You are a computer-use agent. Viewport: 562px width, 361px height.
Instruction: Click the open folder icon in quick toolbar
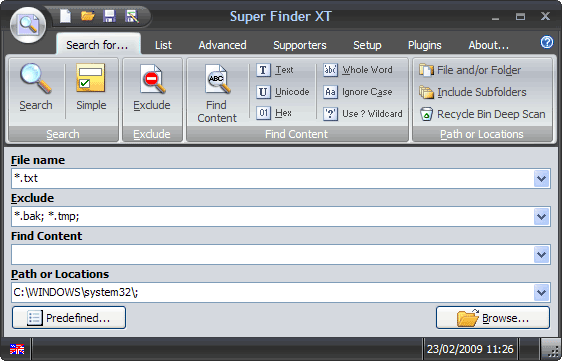(87, 16)
